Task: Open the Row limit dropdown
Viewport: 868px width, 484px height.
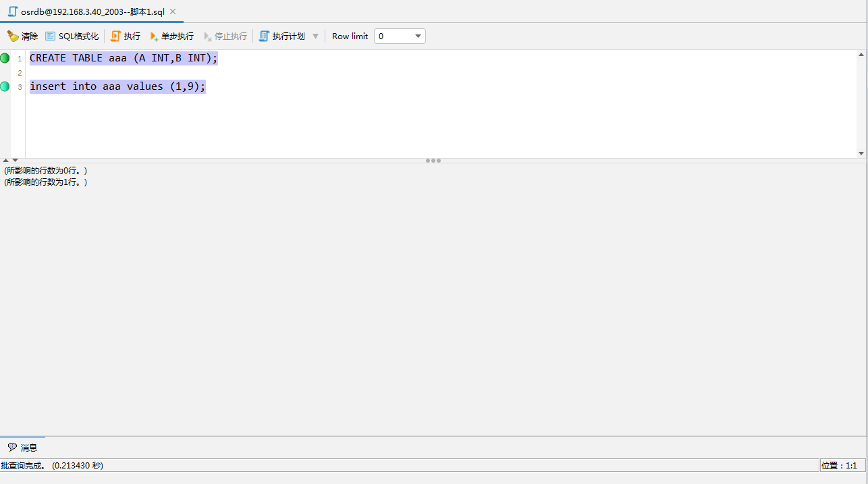Action: (x=418, y=36)
